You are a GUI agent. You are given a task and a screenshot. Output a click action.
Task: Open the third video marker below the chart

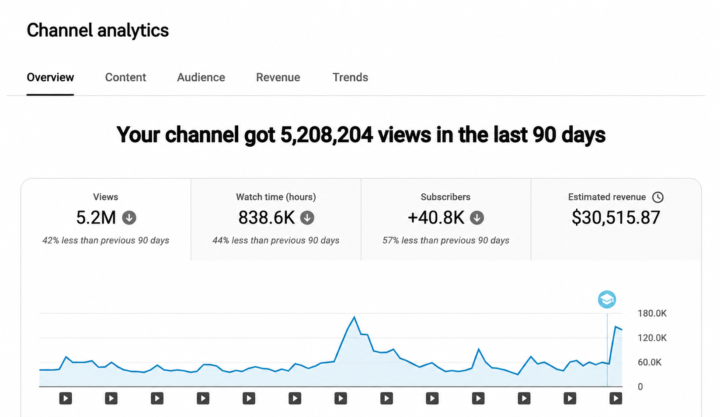[157, 398]
